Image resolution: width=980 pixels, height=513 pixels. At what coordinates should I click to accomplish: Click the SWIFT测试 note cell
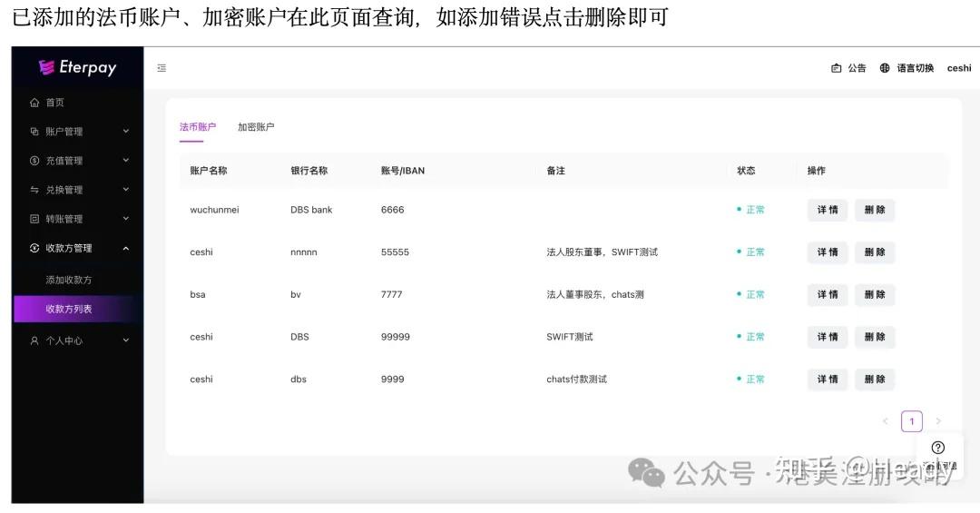(x=569, y=337)
